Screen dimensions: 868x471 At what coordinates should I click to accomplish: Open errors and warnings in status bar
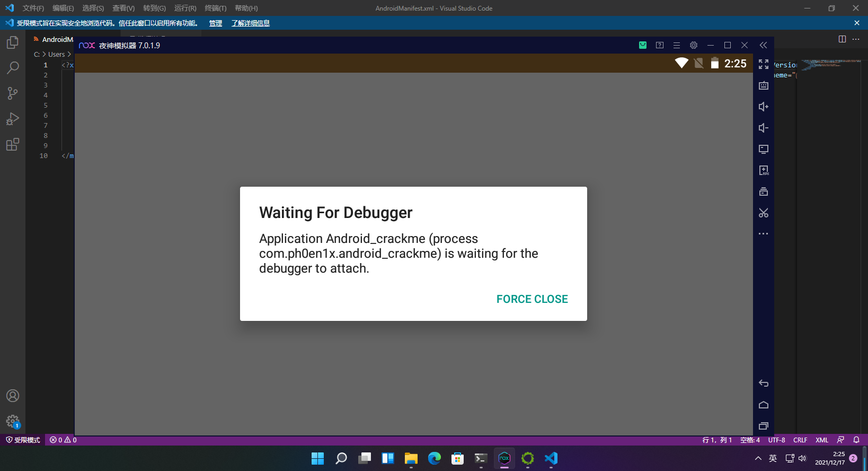click(63, 440)
